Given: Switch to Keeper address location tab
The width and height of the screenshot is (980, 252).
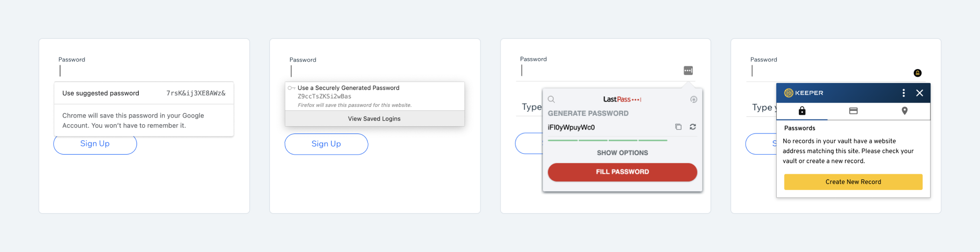Looking at the screenshot, I should (905, 111).
